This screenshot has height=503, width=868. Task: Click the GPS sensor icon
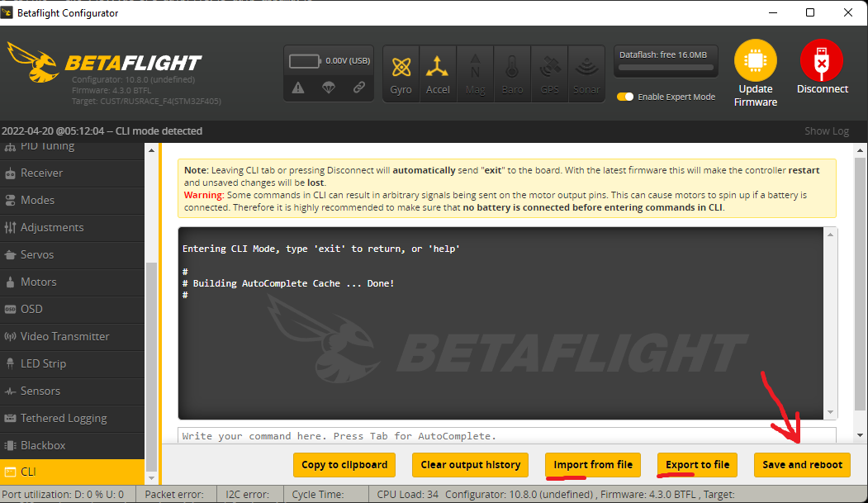point(550,68)
